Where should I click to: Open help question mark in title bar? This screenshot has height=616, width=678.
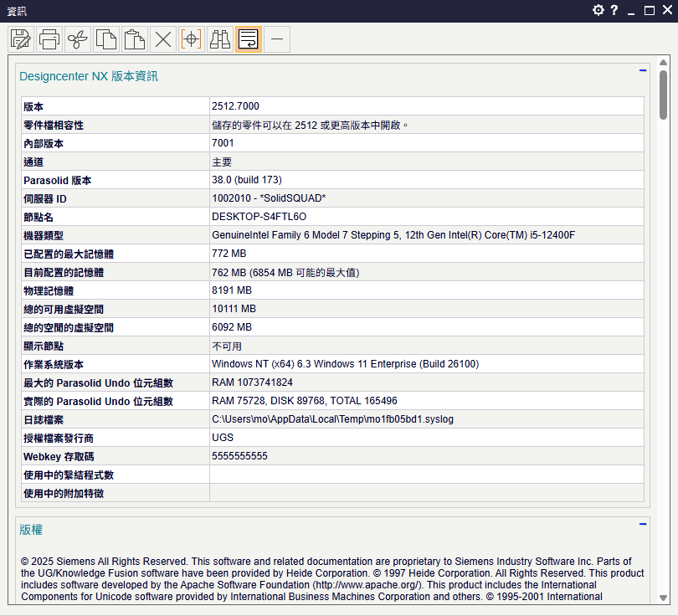tap(614, 10)
